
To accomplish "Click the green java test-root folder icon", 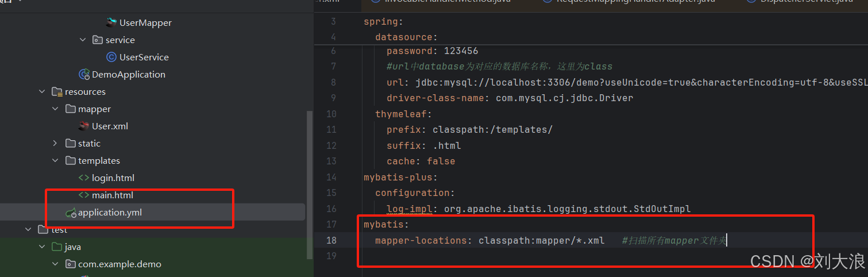I will 56,247.
